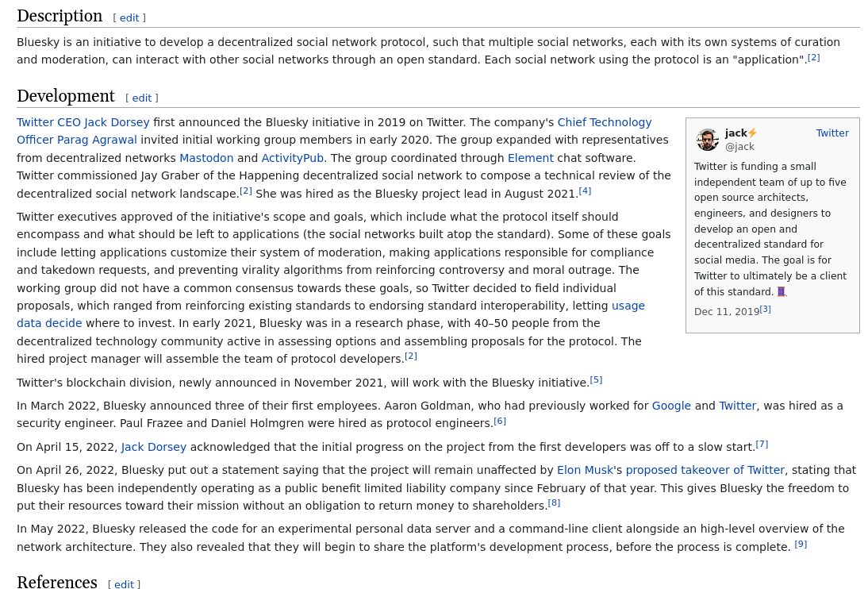The width and height of the screenshot is (868, 589).
Task: Edit the References section
Action: pyautogui.click(x=124, y=584)
